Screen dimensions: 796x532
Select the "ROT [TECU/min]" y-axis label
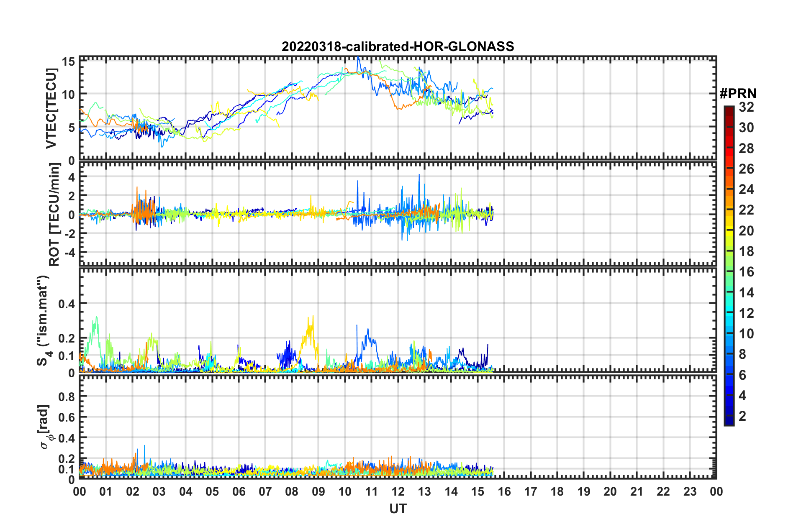point(54,215)
